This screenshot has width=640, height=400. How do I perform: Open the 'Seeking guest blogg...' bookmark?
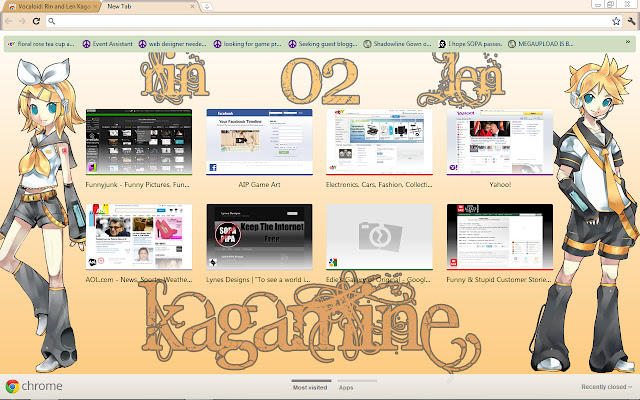click(x=323, y=44)
